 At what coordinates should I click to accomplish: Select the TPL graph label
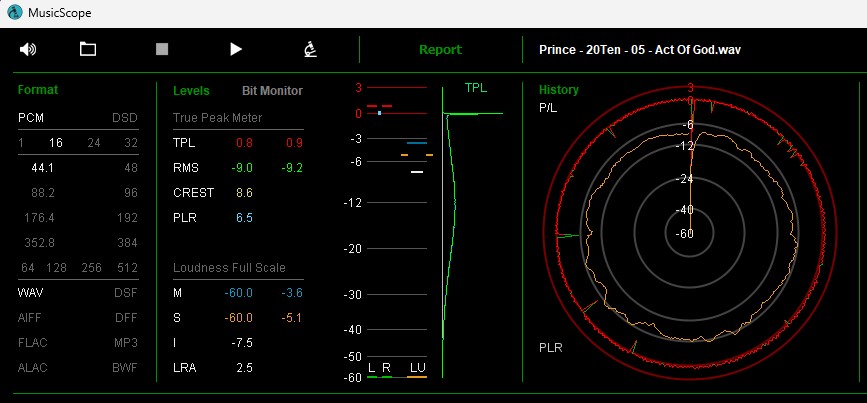476,88
